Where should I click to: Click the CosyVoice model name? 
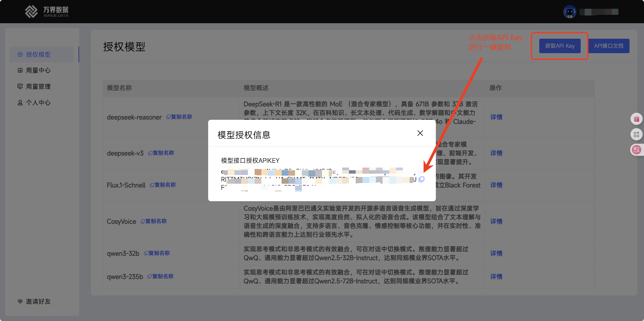tap(121, 222)
